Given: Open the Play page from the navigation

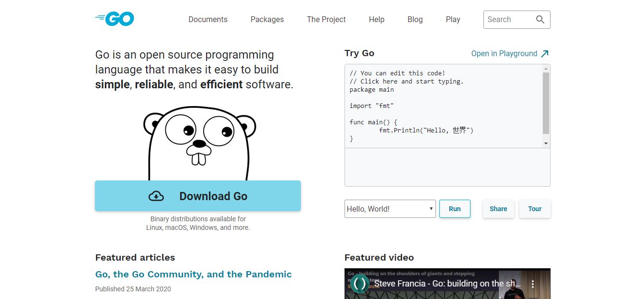Looking at the screenshot, I should tap(452, 19).
